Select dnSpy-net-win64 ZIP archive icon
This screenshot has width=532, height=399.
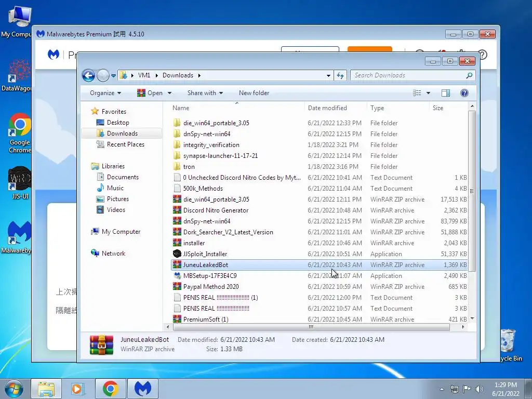point(177,221)
